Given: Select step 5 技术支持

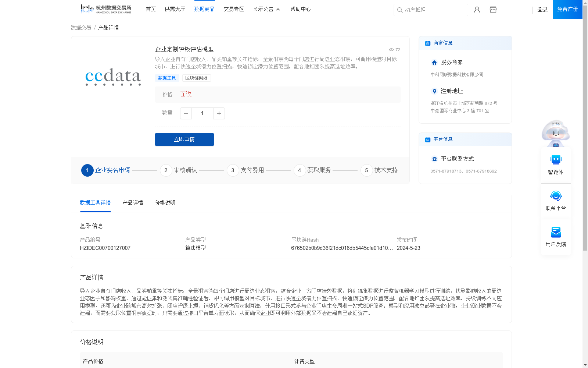Looking at the screenshot, I should [379, 170].
